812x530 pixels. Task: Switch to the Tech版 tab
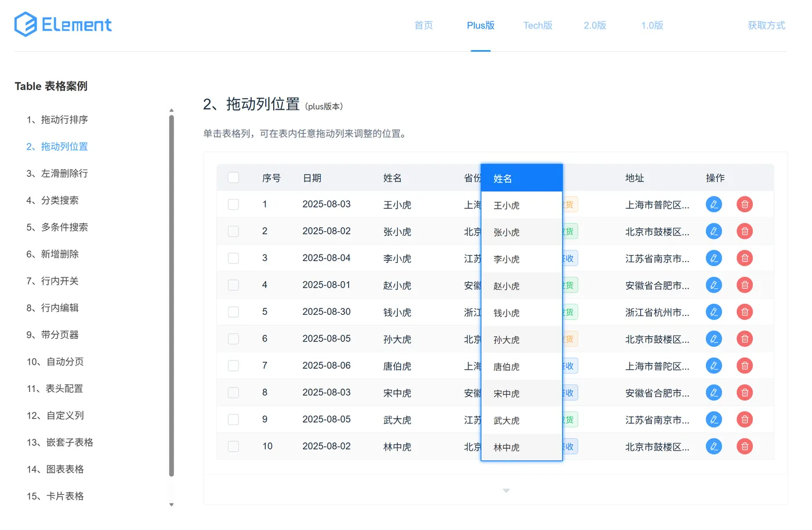click(538, 26)
